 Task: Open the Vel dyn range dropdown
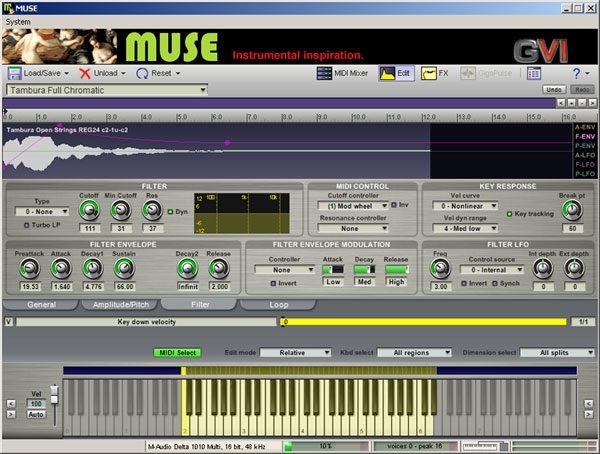465,229
